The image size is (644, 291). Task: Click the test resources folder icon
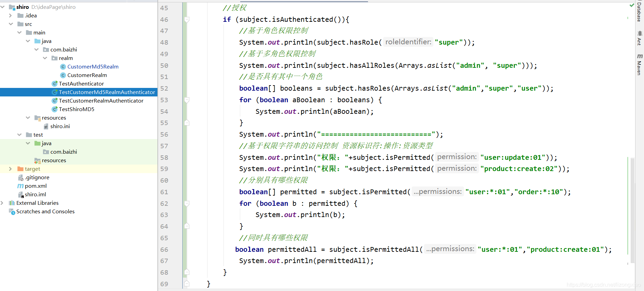pos(37,160)
